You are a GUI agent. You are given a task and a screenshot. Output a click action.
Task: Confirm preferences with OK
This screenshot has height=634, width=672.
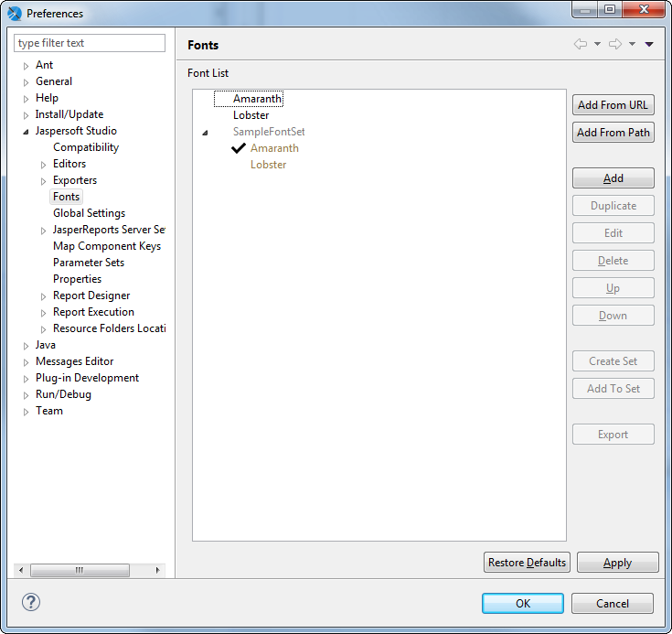[522, 603]
